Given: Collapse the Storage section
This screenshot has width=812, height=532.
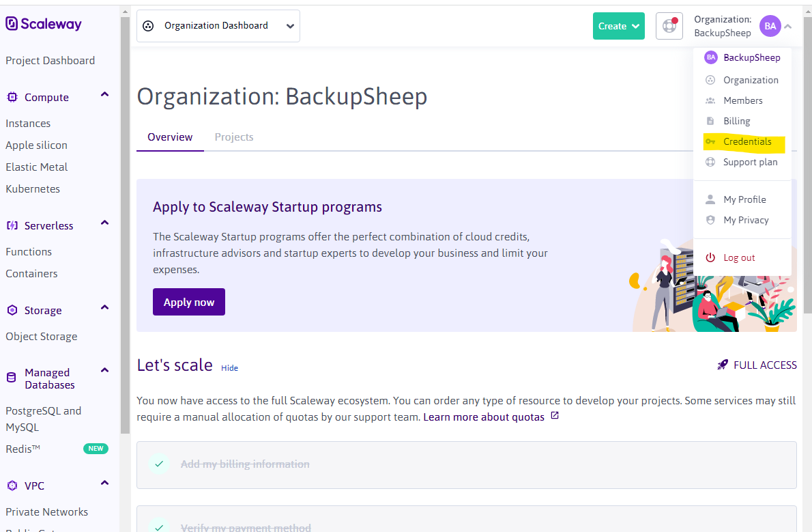Looking at the screenshot, I should pos(104,307).
